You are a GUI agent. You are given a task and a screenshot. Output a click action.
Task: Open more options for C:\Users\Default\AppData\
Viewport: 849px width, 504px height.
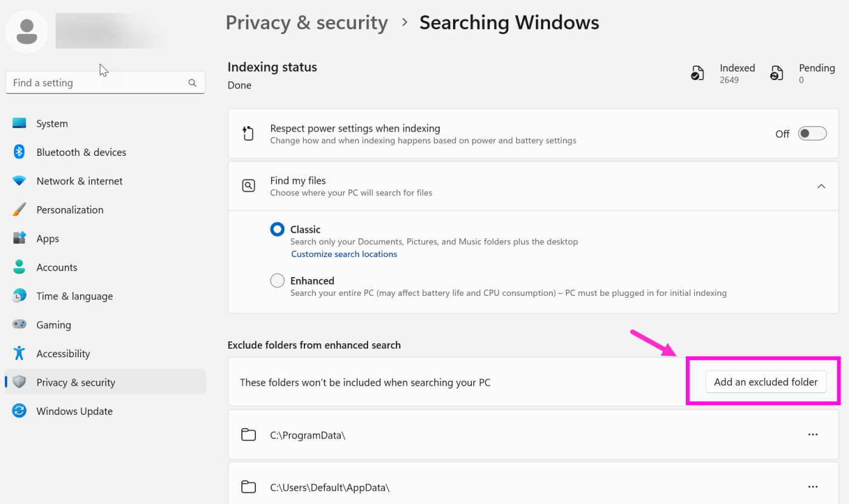coord(813,486)
